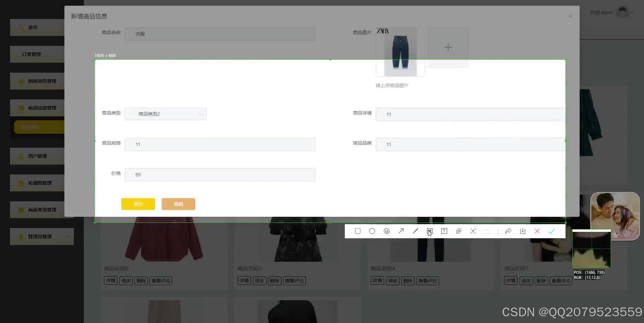
Task: Click 查看评论 under 商品名称3
Action: (x=561, y=281)
